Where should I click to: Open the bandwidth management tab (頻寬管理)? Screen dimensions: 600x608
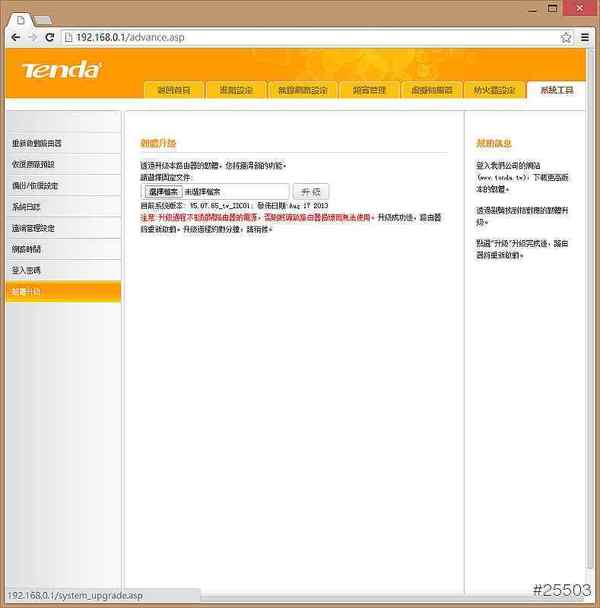[x=369, y=90]
